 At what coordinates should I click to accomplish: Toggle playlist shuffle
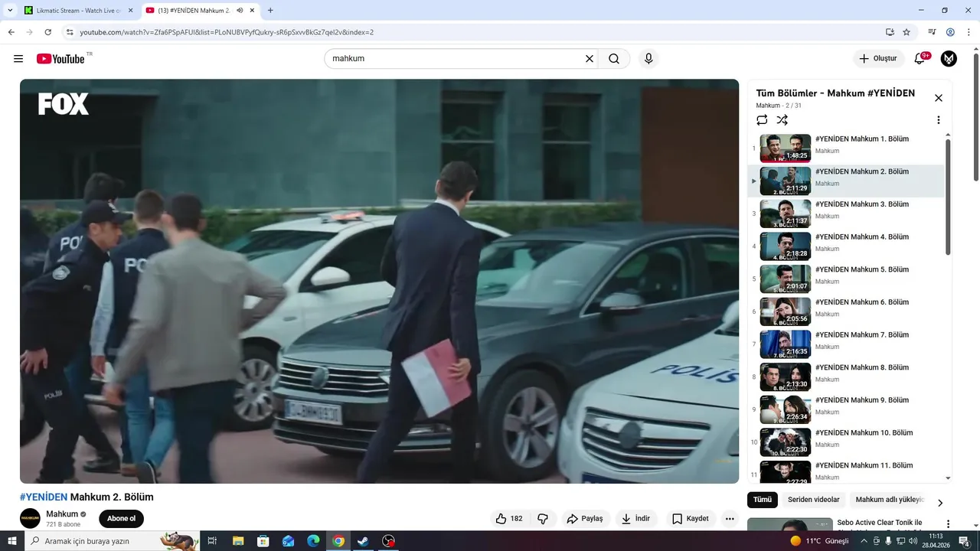(x=782, y=120)
